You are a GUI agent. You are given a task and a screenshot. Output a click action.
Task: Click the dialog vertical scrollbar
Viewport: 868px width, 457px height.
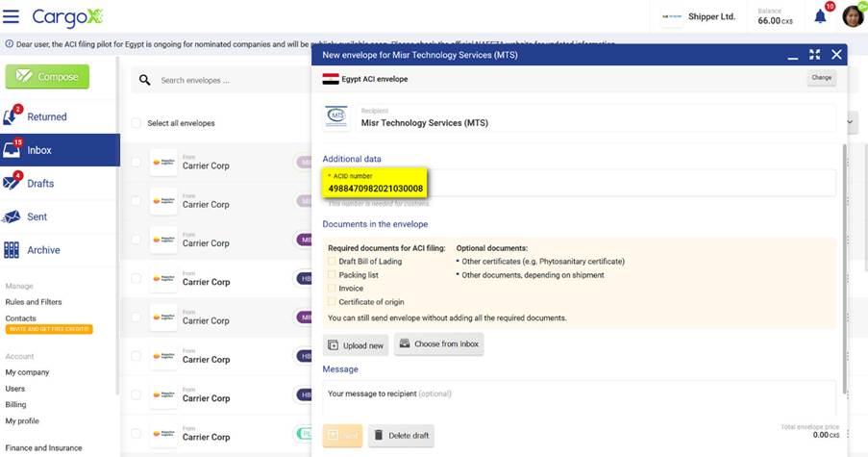point(844,268)
